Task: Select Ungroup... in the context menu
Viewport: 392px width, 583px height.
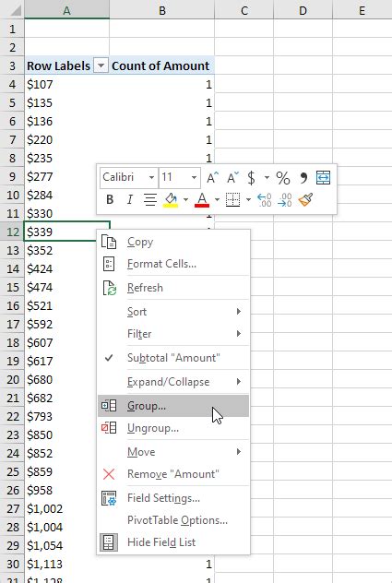Action: pyautogui.click(x=173, y=428)
